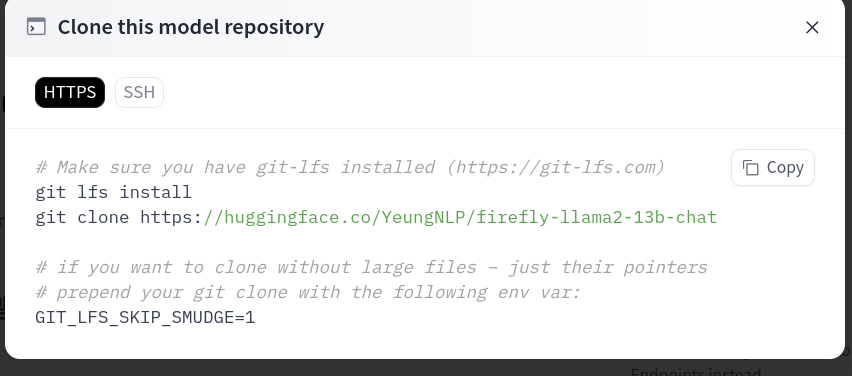Close the clone repository dialog with X
Screen dimensions: 852x376
pos(812,27)
